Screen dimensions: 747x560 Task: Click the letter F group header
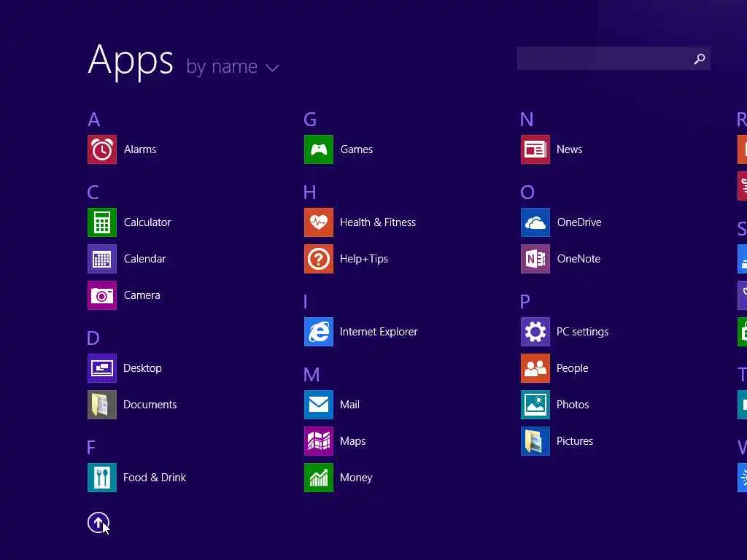[x=91, y=448]
